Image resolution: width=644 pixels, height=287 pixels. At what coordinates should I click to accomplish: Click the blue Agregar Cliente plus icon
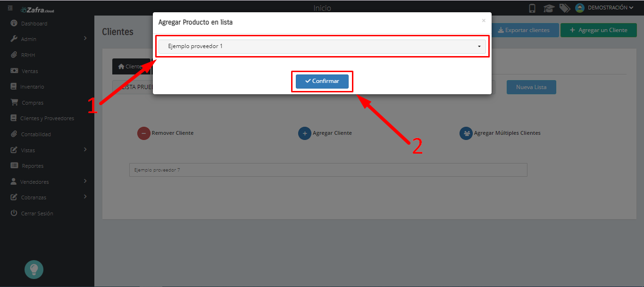pos(305,133)
